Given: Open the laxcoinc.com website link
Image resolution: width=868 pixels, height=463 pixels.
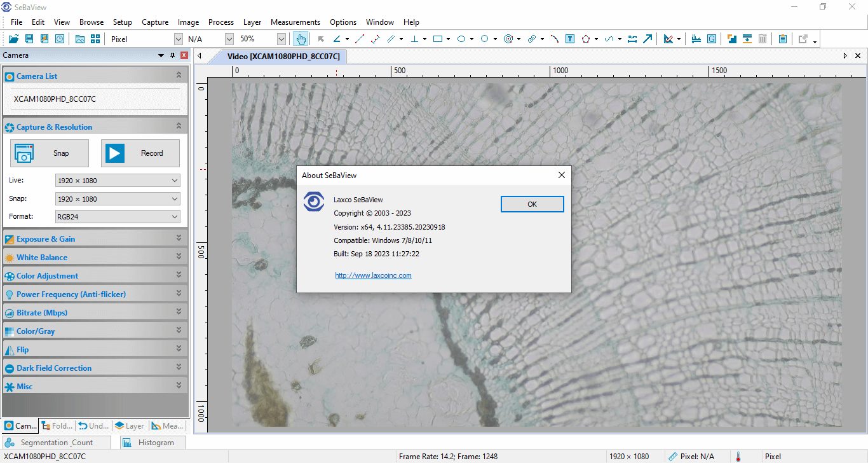Looking at the screenshot, I should 373,275.
